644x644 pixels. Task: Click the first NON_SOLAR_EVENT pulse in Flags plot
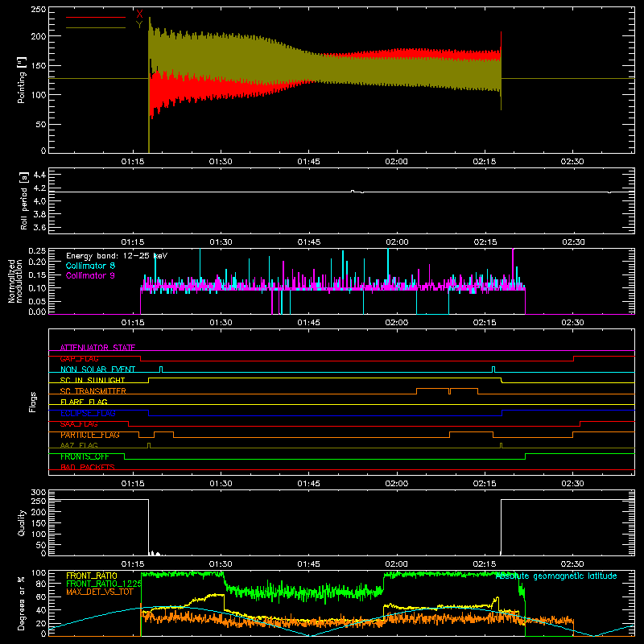[161, 369]
